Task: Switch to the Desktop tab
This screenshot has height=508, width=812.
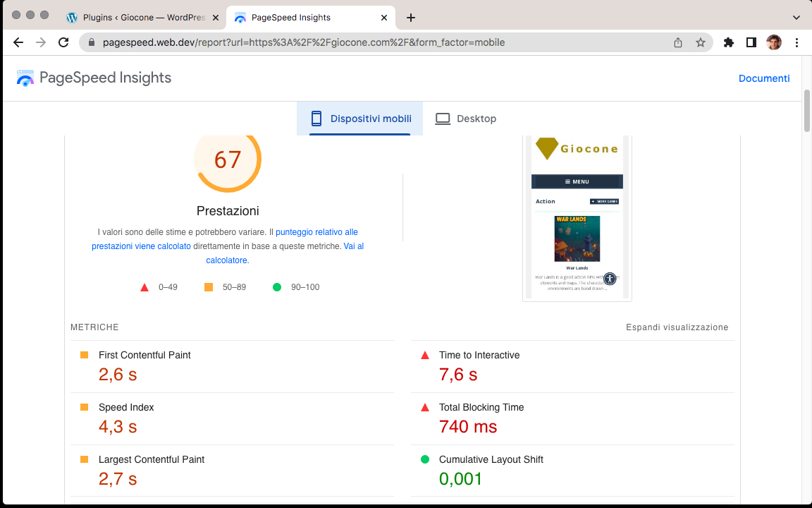Action: tap(465, 119)
